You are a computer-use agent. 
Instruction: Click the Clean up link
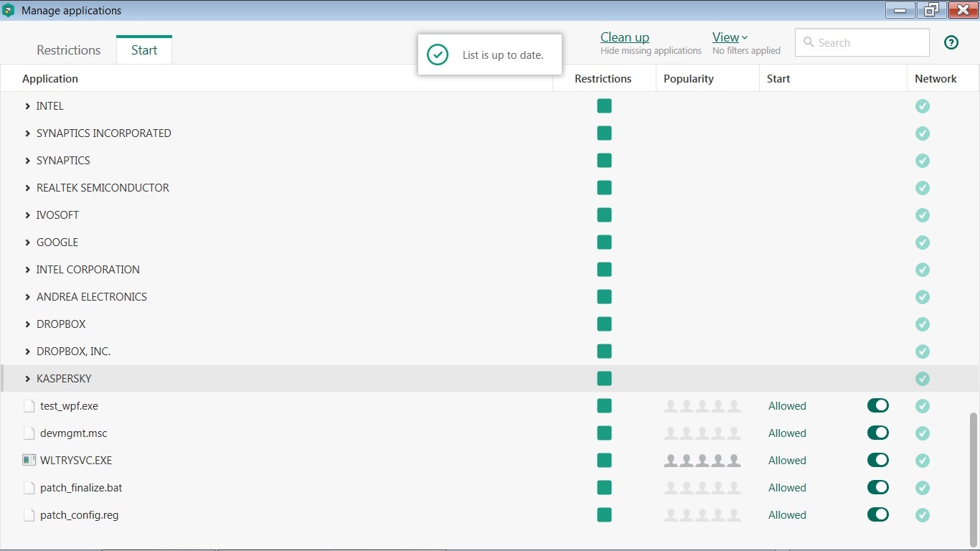pos(625,37)
